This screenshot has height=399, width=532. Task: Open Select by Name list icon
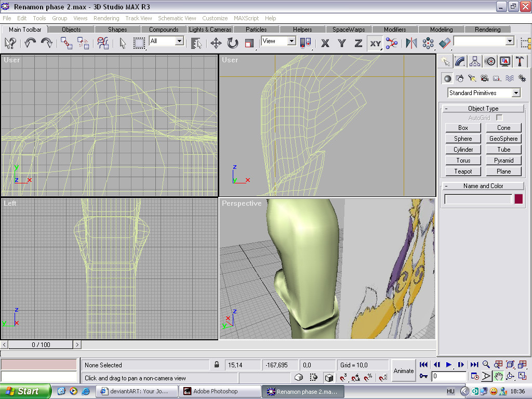196,43
